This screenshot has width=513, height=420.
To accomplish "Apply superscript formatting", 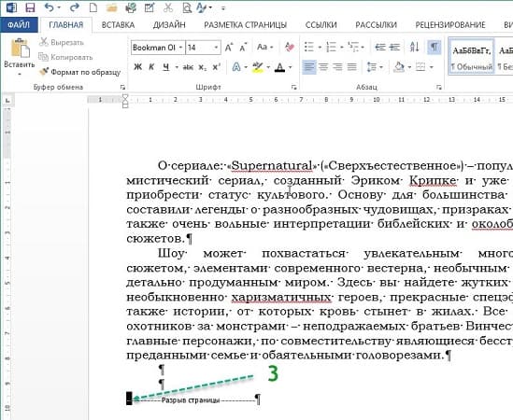I will tap(216, 67).
